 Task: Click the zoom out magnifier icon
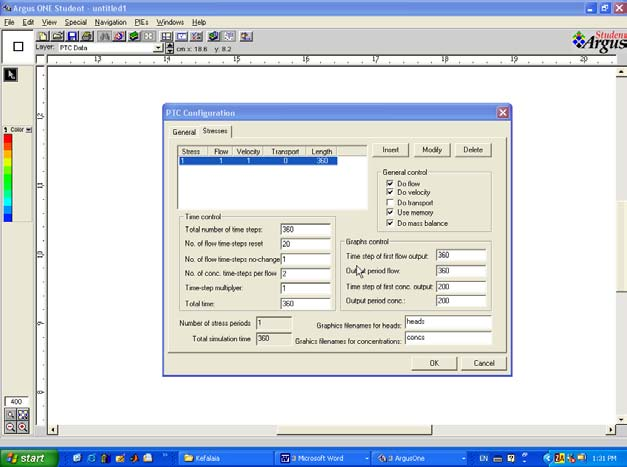(x=10, y=427)
